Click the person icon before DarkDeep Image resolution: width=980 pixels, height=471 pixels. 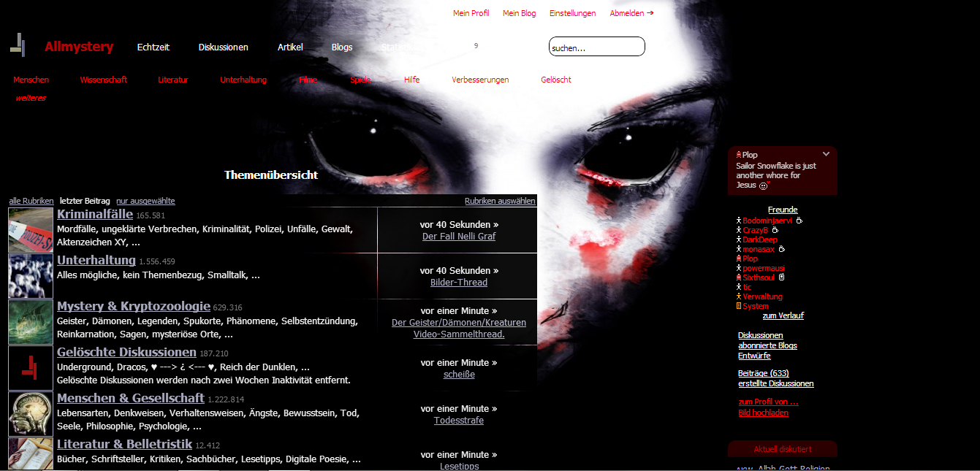pos(739,240)
